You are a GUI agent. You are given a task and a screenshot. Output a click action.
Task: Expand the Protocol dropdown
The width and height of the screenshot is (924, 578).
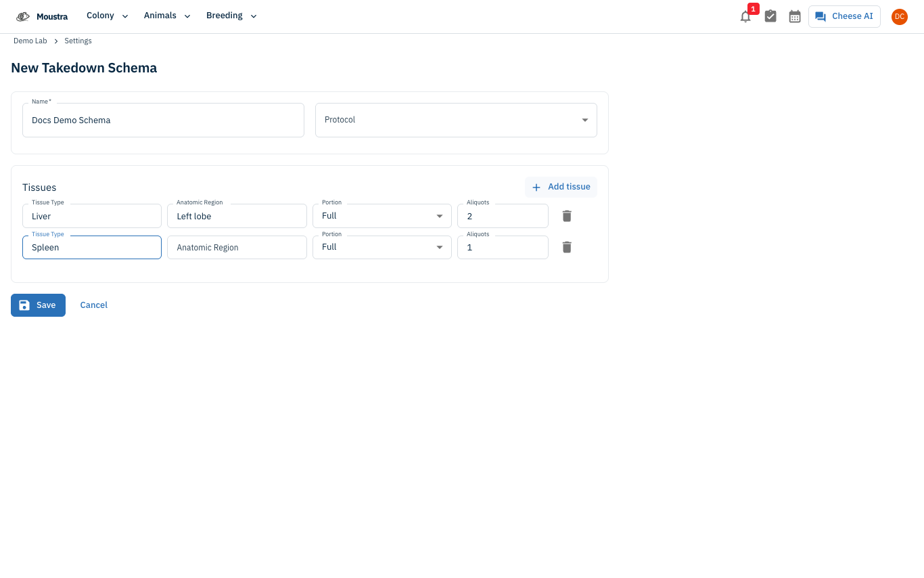(456, 120)
